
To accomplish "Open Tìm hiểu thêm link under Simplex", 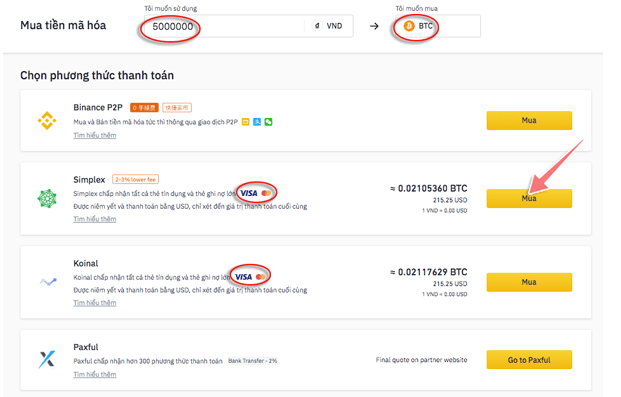I will click(x=95, y=219).
